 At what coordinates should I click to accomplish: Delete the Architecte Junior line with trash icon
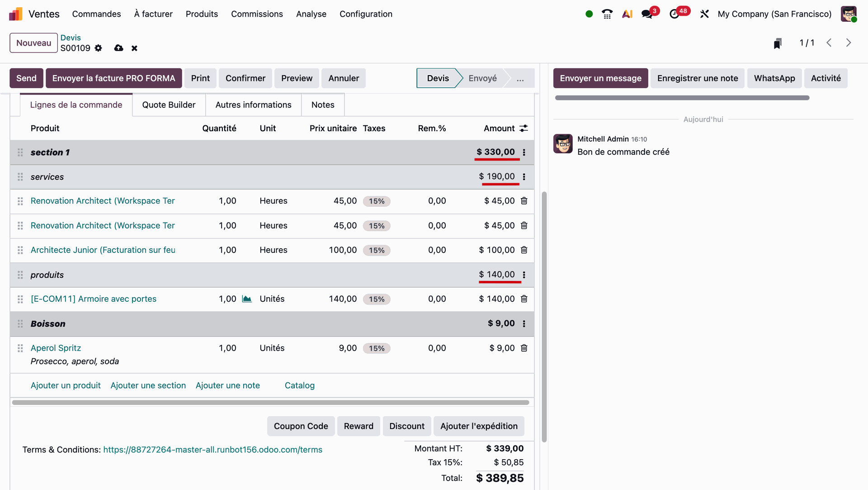524,250
